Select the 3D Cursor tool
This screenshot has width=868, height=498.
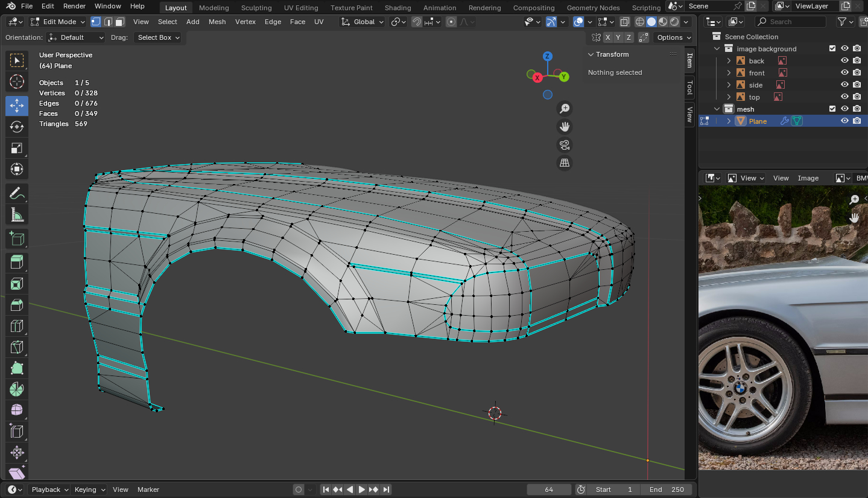pyautogui.click(x=17, y=81)
